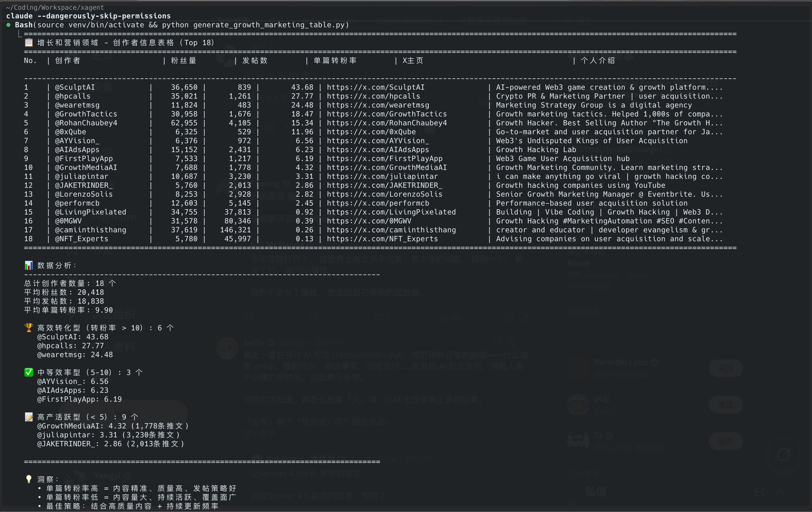Open the https://x.com/SculptAI link
The width and height of the screenshot is (812, 512).
[375, 87]
